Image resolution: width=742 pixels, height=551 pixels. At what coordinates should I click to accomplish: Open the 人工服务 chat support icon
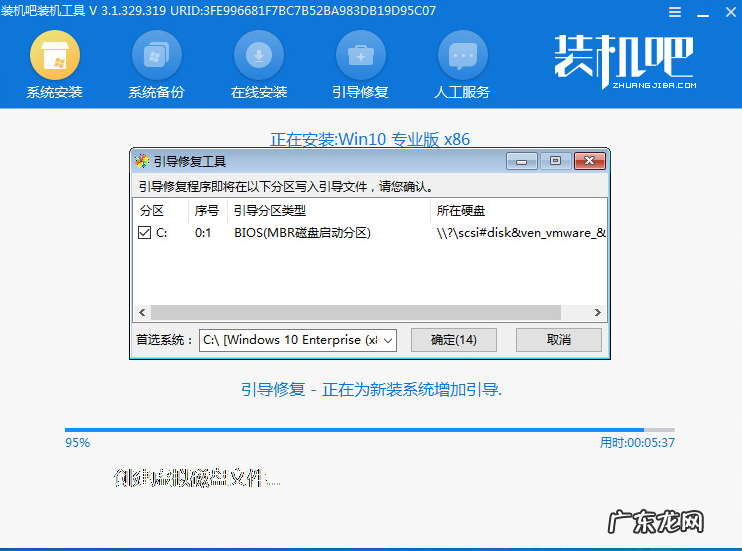[463, 55]
